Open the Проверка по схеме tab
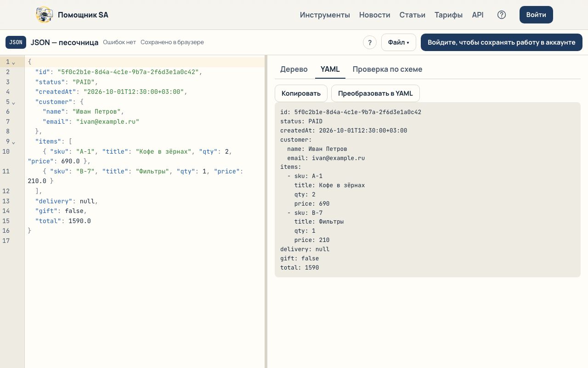Screen dimensions: 588x368 387,69
